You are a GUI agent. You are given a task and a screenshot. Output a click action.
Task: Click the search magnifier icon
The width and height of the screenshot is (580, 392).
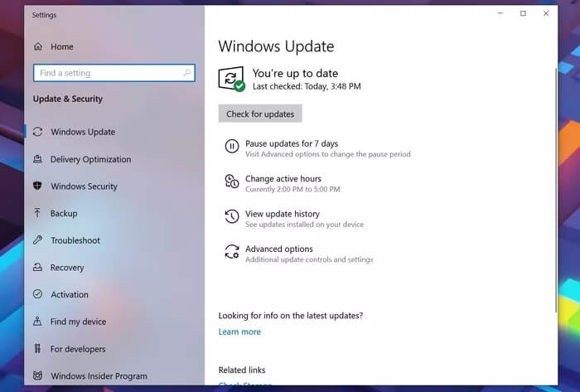(x=187, y=73)
